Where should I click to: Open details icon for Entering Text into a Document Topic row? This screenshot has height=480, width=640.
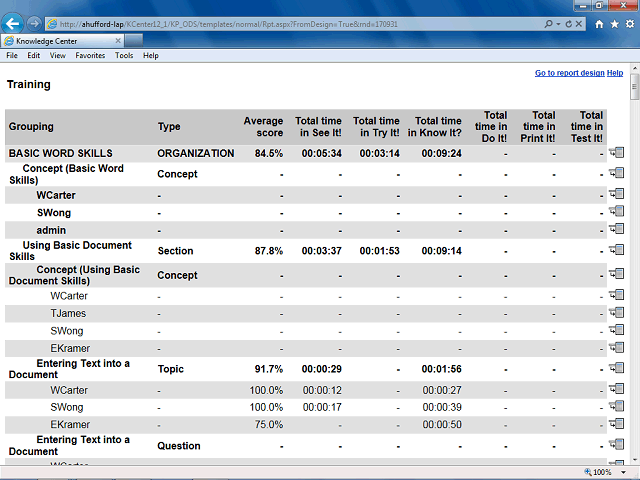(x=617, y=368)
